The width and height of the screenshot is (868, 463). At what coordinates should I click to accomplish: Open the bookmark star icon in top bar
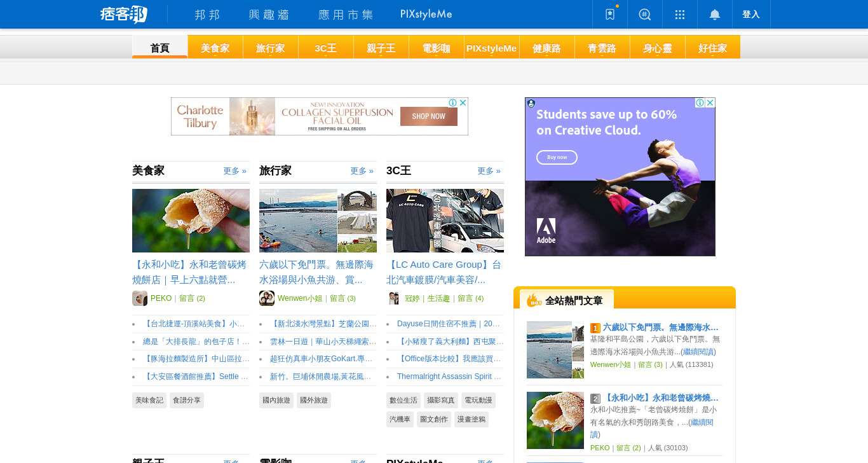click(610, 14)
